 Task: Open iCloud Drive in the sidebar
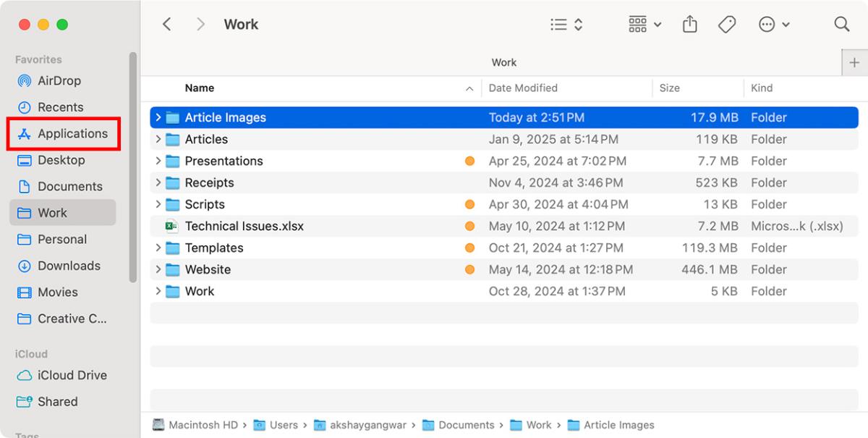(62, 375)
